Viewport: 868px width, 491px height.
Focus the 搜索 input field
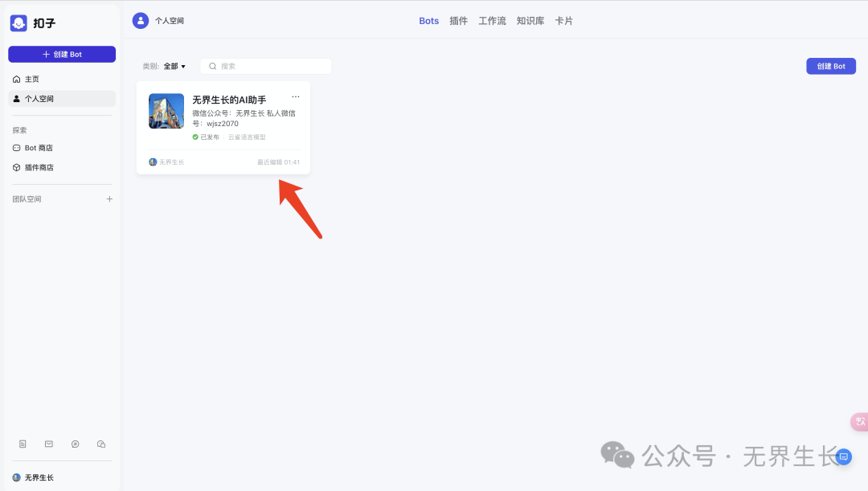[266, 67]
